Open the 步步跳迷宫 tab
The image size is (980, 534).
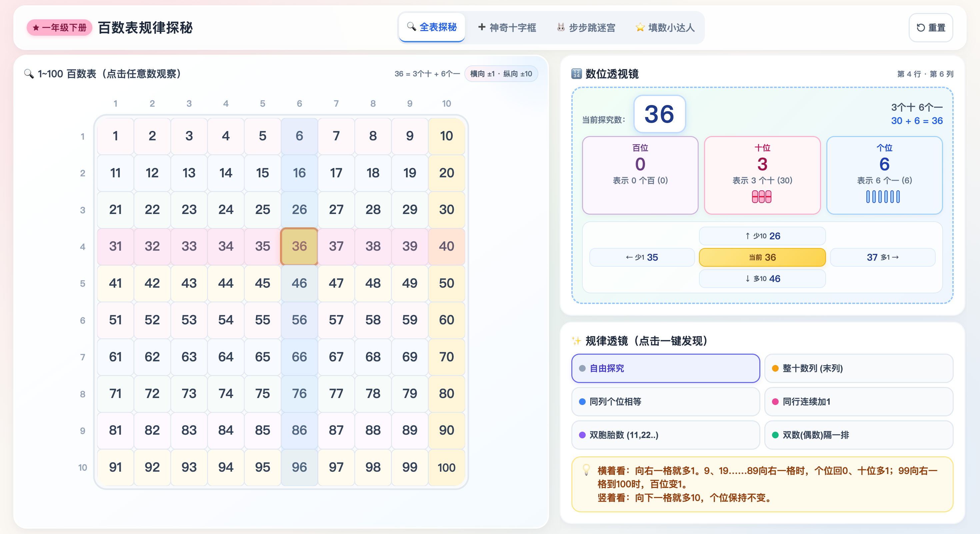586,27
